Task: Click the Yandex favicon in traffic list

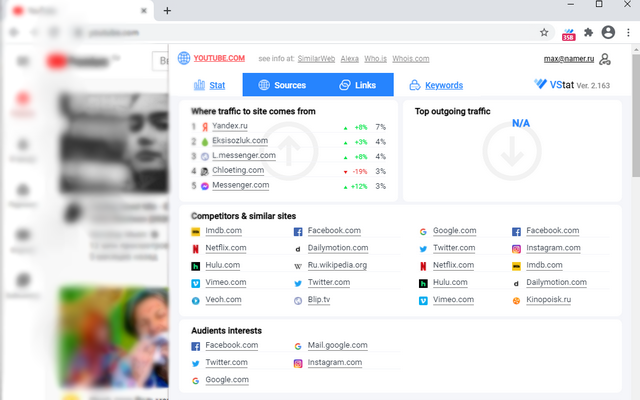Action: [x=205, y=127]
